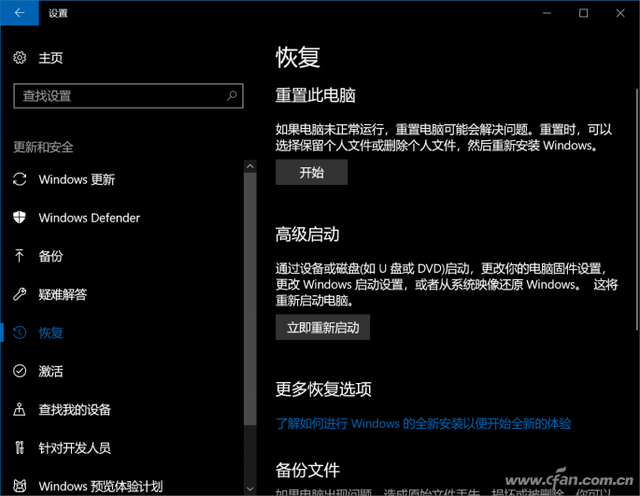The image size is (640, 496).
Task: Click the sidebar scroll up arrow
Action: tap(250, 166)
